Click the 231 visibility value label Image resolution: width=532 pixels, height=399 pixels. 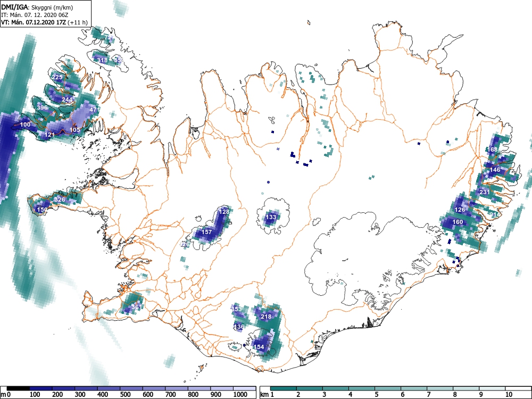coord(485,192)
